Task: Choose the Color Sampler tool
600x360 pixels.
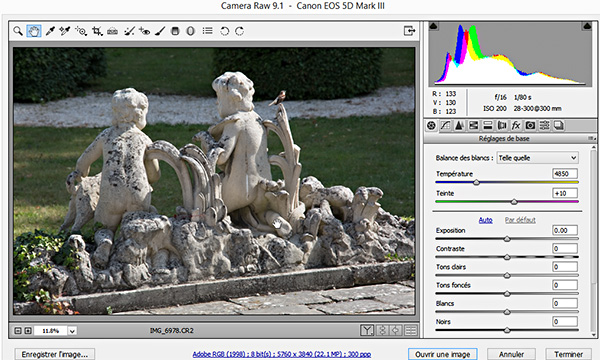Action: 65,31
